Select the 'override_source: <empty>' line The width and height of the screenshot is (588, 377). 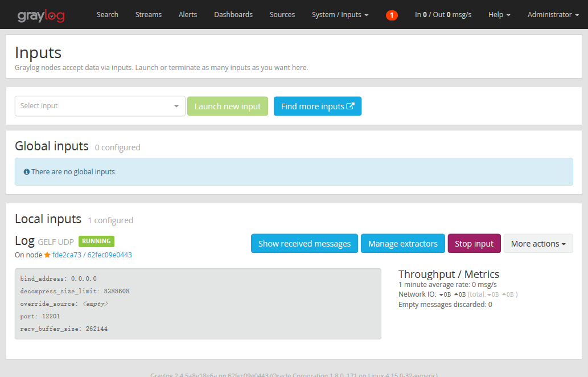pyautogui.click(x=64, y=304)
